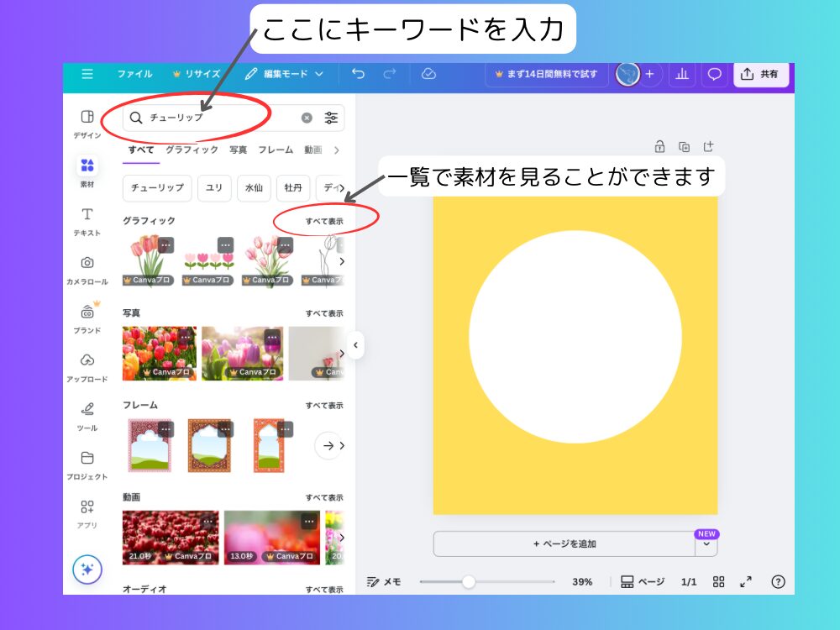Click the redo arrow icon
The height and width of the screenshot is (630, 840).
pos(390,74)
